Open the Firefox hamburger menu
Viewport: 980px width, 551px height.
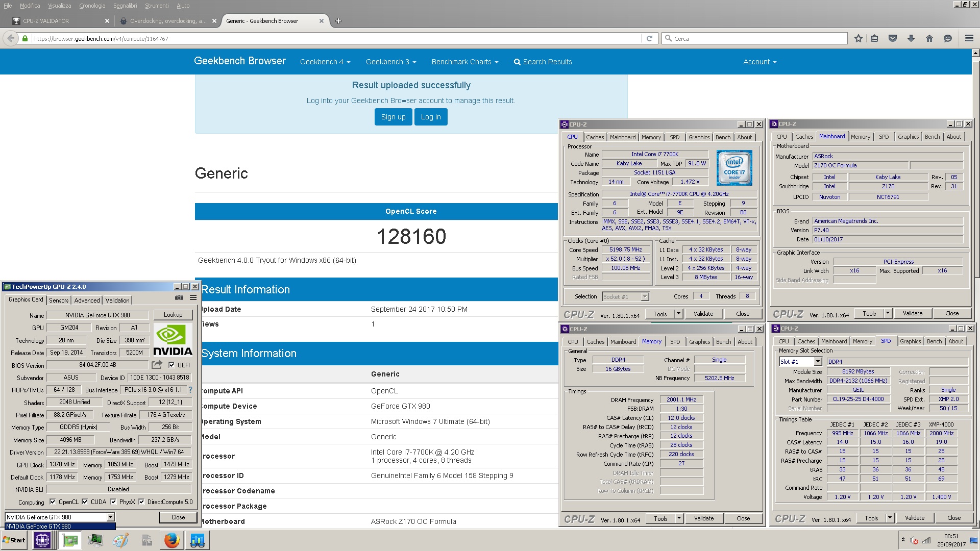click(x=969, y=38)
